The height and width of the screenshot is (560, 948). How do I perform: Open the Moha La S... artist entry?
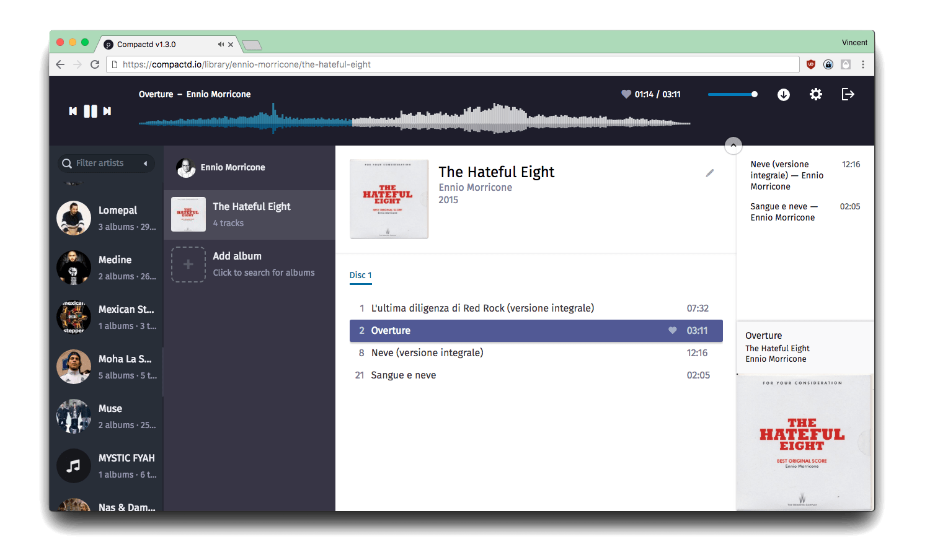107,367
